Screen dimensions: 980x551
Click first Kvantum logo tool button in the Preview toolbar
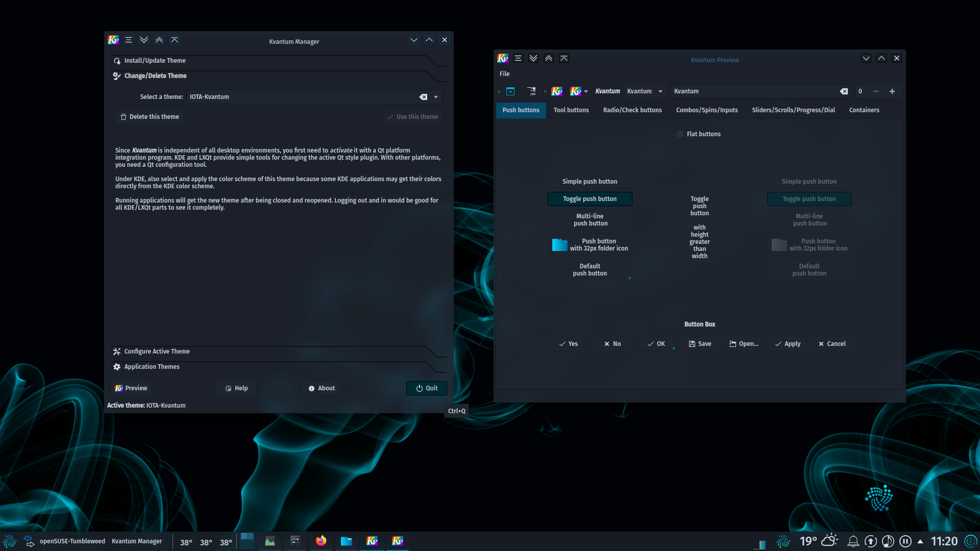coord(557,91)
